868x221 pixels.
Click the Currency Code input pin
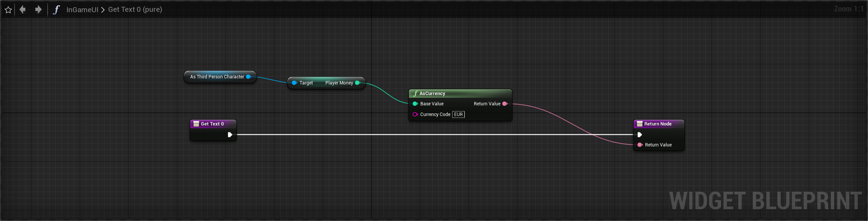pyautogui.click(x=415, y=114)
